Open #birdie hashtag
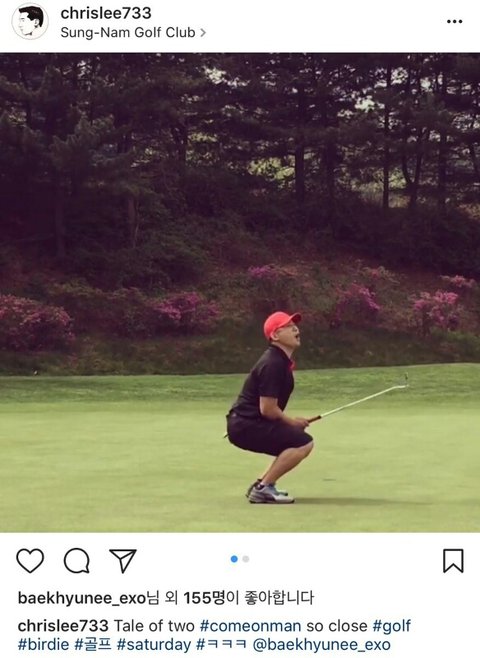This screenshot has width=480, height=658. point(44,645)
